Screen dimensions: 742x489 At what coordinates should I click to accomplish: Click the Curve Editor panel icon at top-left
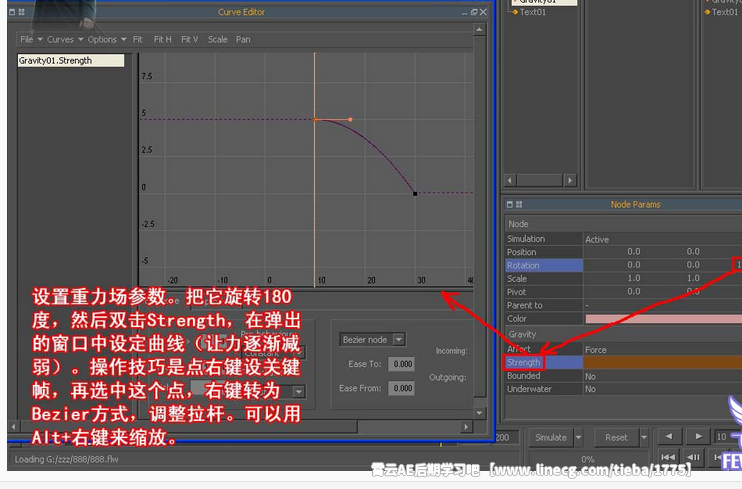(x=13, y=12)
